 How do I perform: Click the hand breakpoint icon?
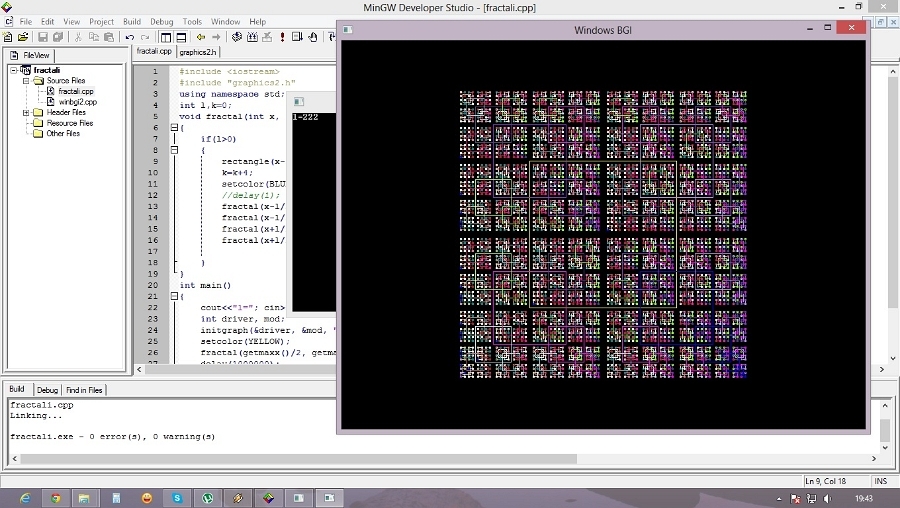pyautogui.click(x=312, y=37)
